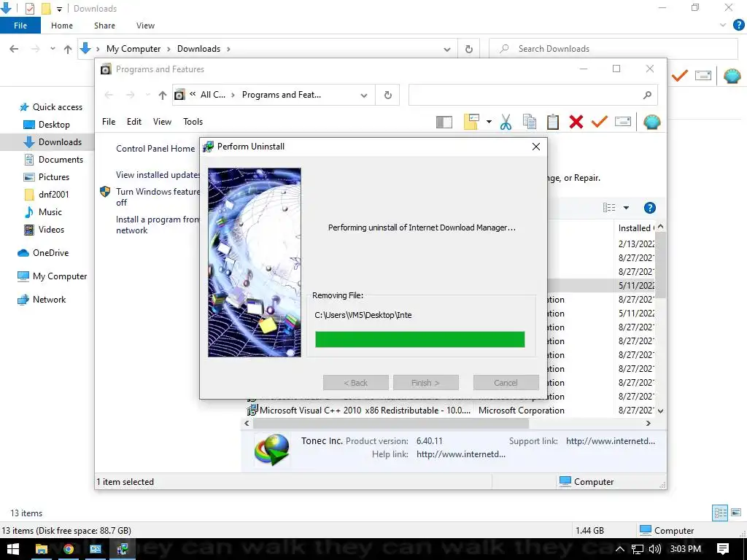
Task: Open the Edit menu in Programs and Features
Action: pos(134,122)
